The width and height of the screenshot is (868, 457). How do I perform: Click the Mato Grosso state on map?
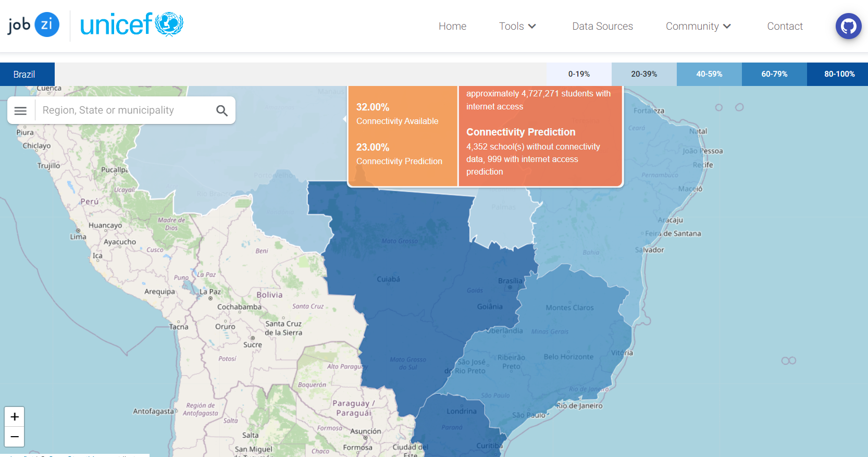coord(400,241)
